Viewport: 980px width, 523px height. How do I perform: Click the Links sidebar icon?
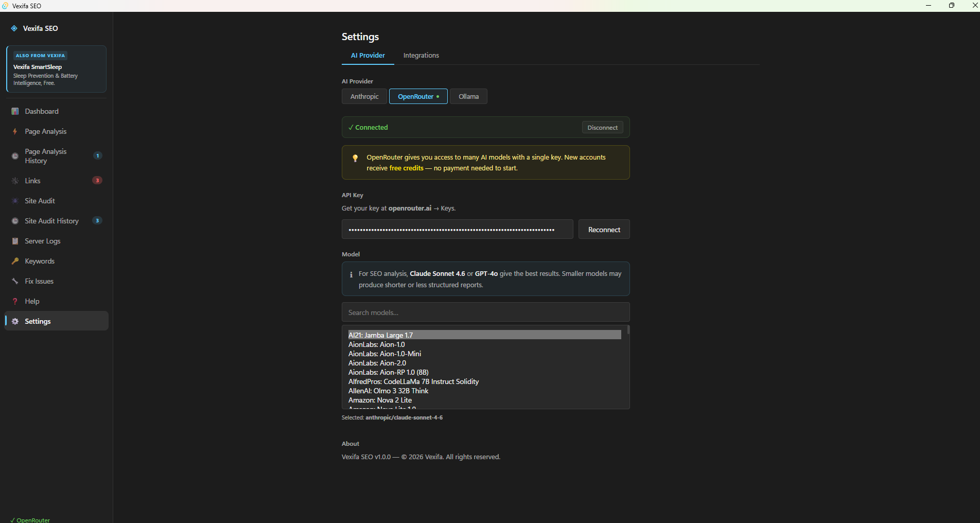pos(15,181)
